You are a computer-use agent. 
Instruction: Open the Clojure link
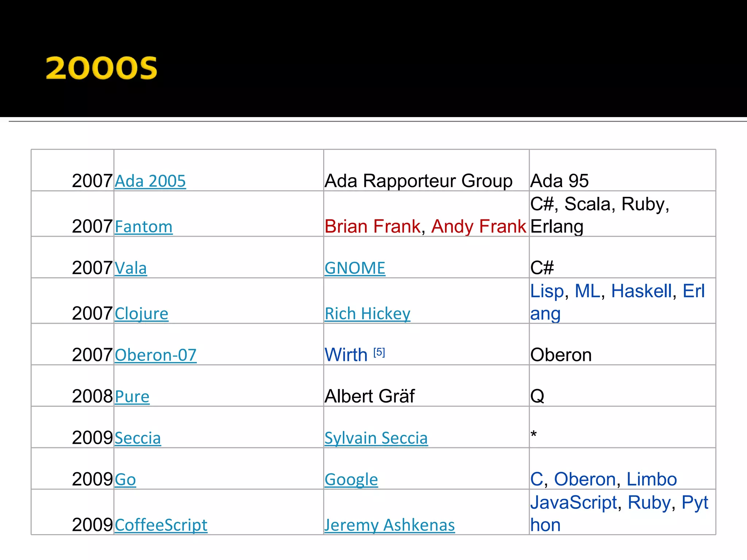coord(142,314)
